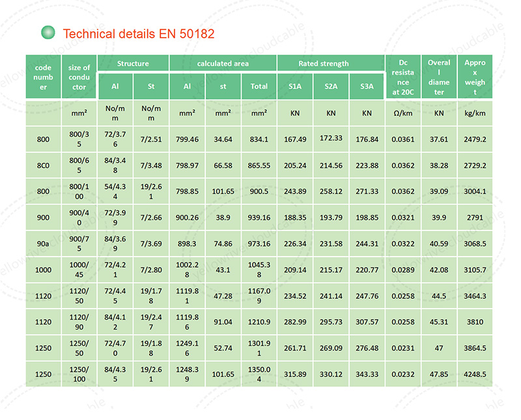Select the S3A value 271.33
This screenshot has height=420, width=521.
(x=367, y=191)
